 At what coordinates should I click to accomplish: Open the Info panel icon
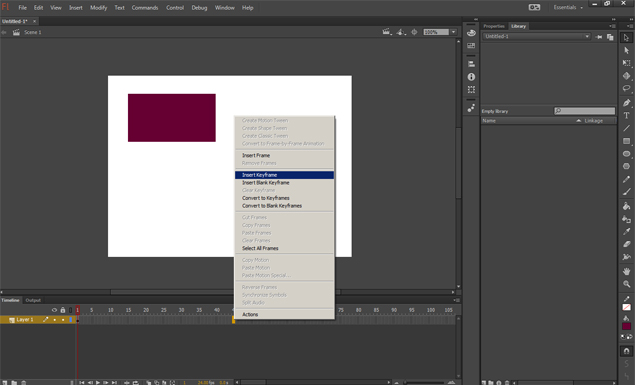point(471,77)
